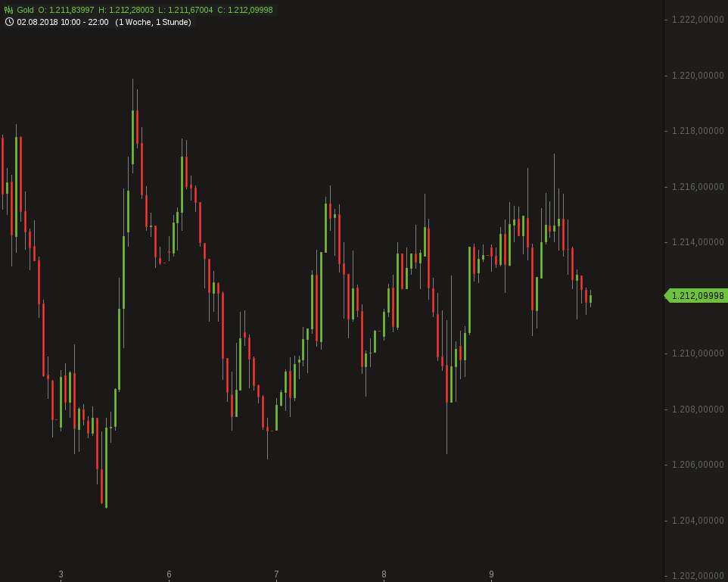
Task: Click date marker 8 on the time axis
Action: coord(384,574)
